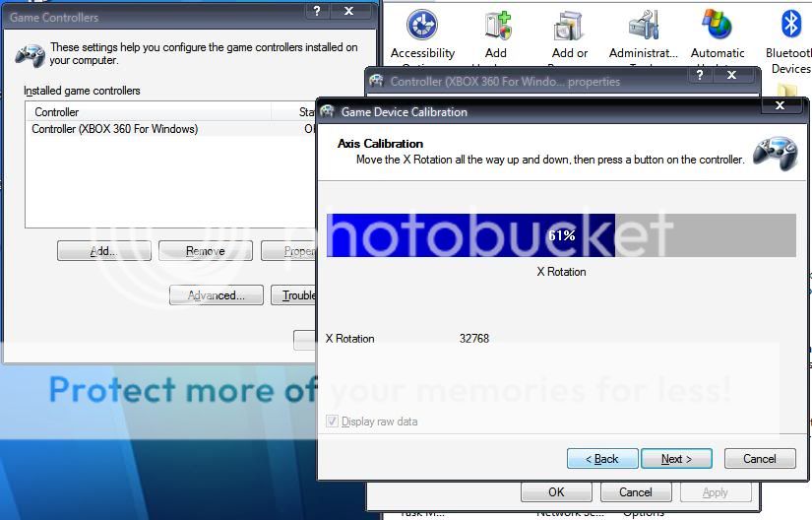Click Properties button in Game Controllers window
This screenshot has height=520, width=812.
click(x=289, y=251)
